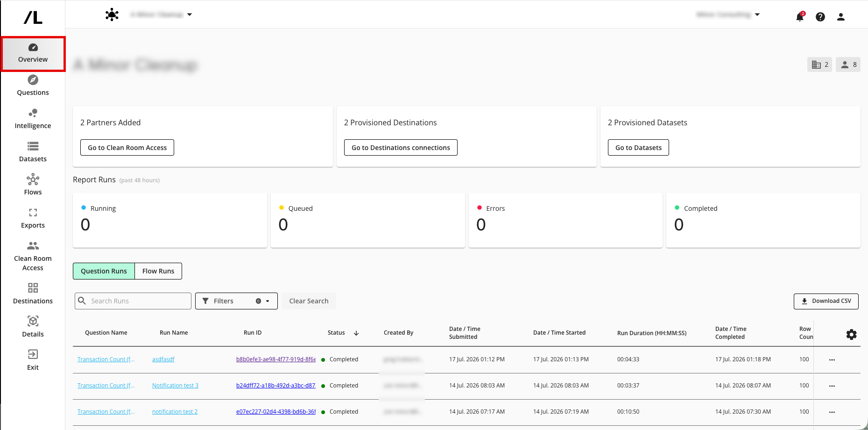The image size is (868, 430).
Task: Open run ID link starting b8b0efe3
Action: click(276, 359)
